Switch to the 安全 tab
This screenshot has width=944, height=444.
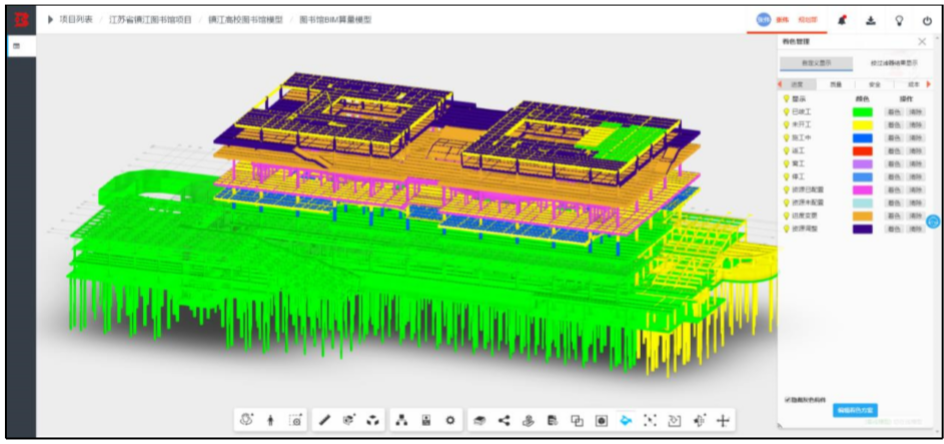tap(874, 85)
